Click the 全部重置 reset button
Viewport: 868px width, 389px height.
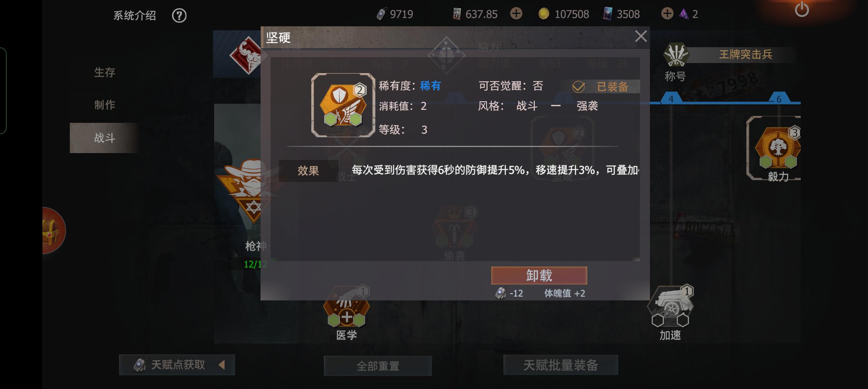(378, 366)
